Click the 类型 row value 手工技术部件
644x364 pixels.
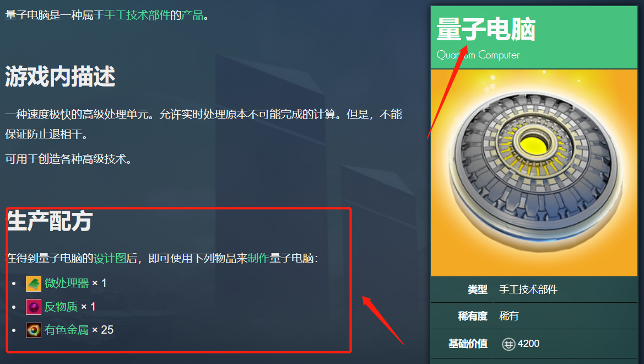528,290
